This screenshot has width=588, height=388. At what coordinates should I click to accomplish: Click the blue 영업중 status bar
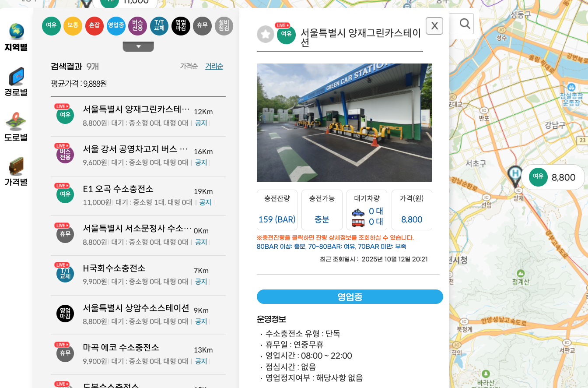click(x=350, y=296)
